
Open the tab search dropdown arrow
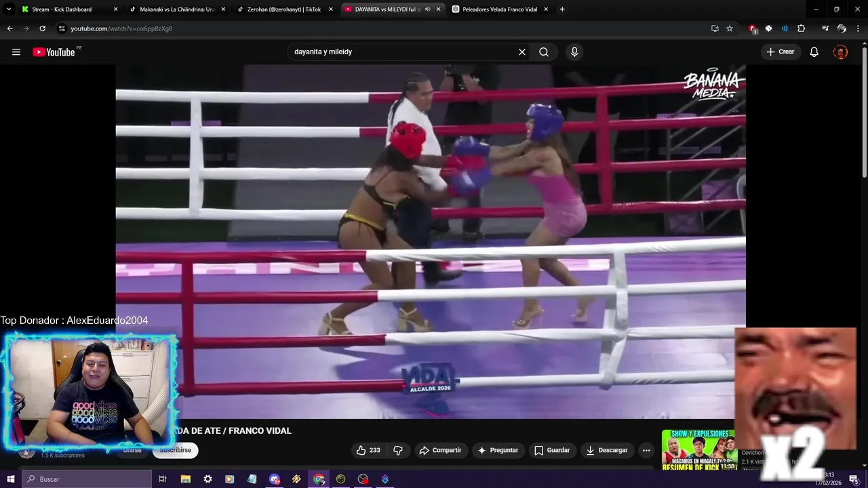[x=9, y=9]
